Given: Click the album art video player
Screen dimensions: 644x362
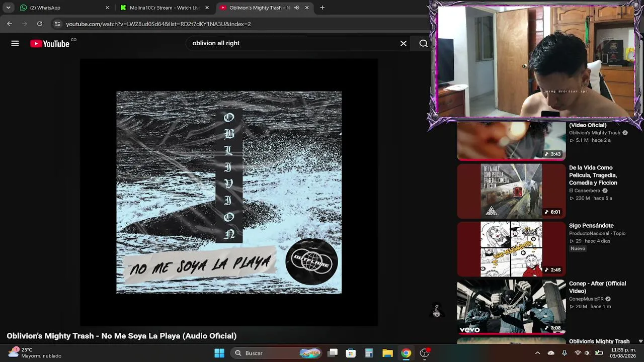Looking at the screenshot, I should coord(229,193).
